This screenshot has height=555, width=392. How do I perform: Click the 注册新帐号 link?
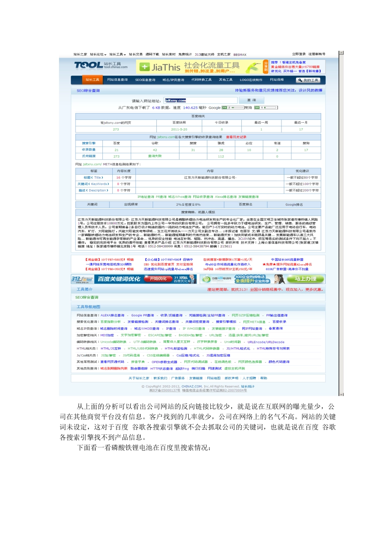tap(317, 54)
